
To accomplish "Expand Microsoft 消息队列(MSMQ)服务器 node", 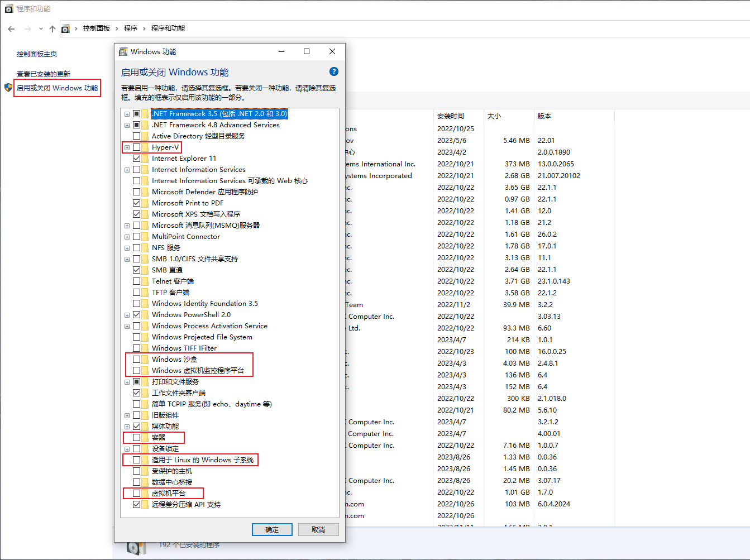I will (127, 226).
